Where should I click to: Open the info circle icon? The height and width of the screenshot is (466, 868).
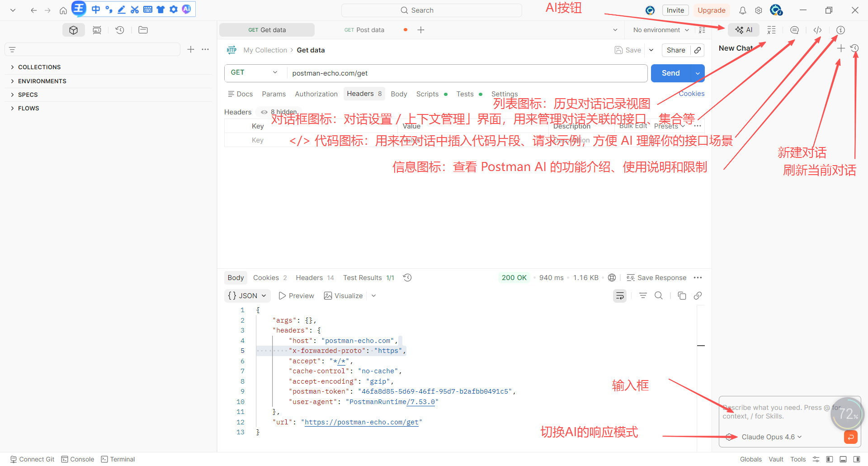[840, 30]
